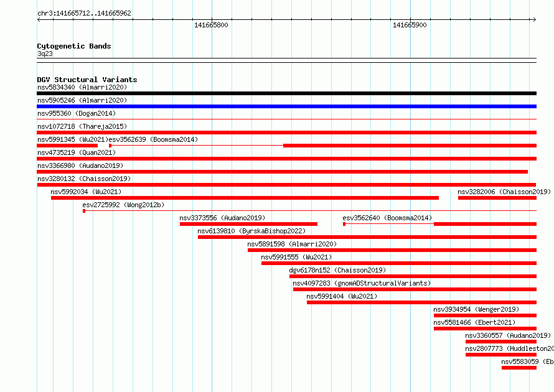The height and width of the screenshot is (392, 554).
Task: Open the nsv1072718 (Thareja2015) label
Action: point(82,126)
